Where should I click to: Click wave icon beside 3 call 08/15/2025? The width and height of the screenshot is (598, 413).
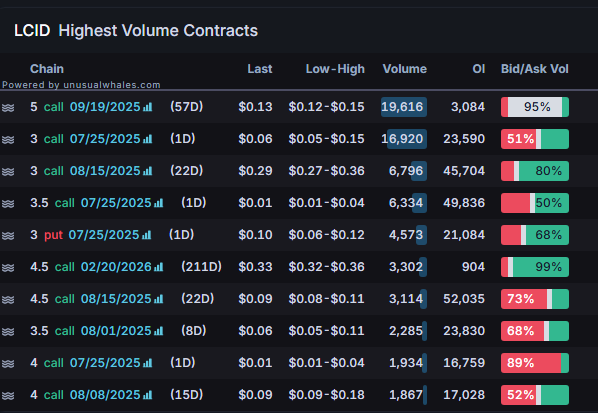click(x=8, y=172)
